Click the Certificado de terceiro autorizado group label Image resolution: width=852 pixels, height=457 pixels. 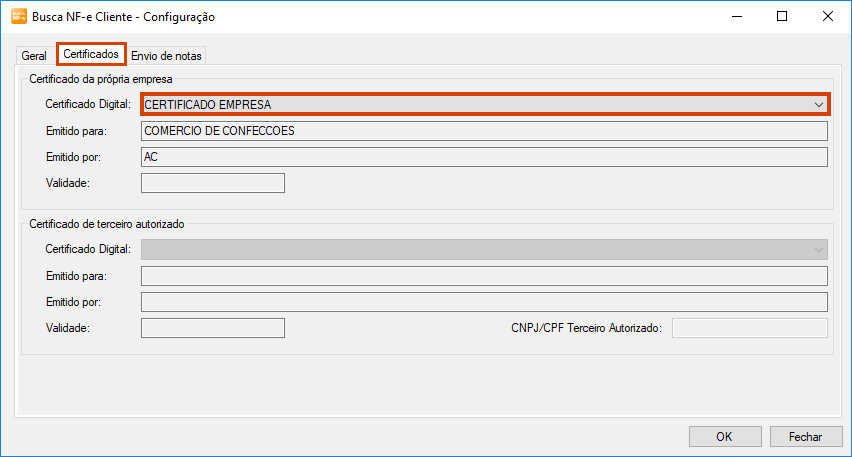107,224
